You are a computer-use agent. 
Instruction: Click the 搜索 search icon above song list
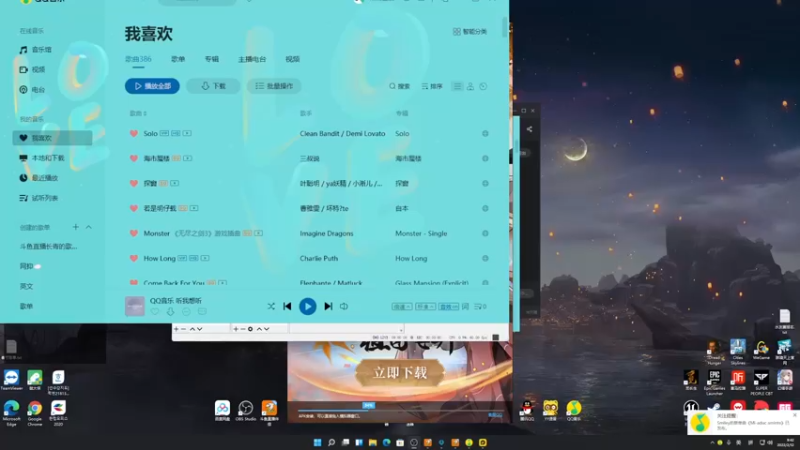399,86
